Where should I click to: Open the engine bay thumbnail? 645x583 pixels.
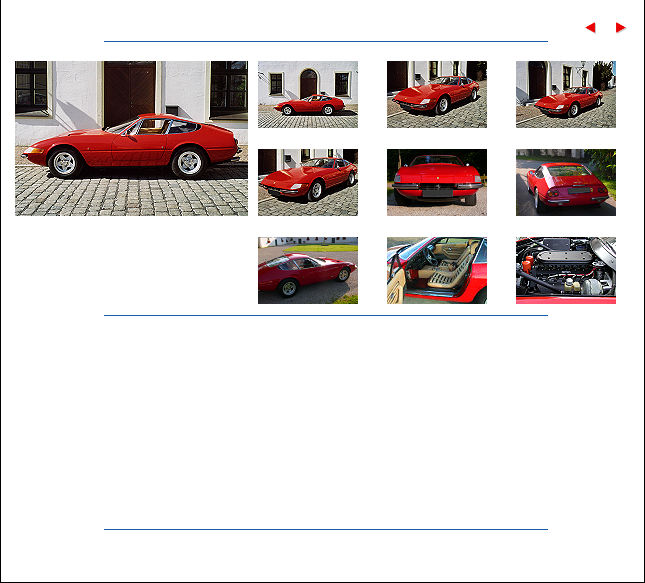click(x=566, y=270)
